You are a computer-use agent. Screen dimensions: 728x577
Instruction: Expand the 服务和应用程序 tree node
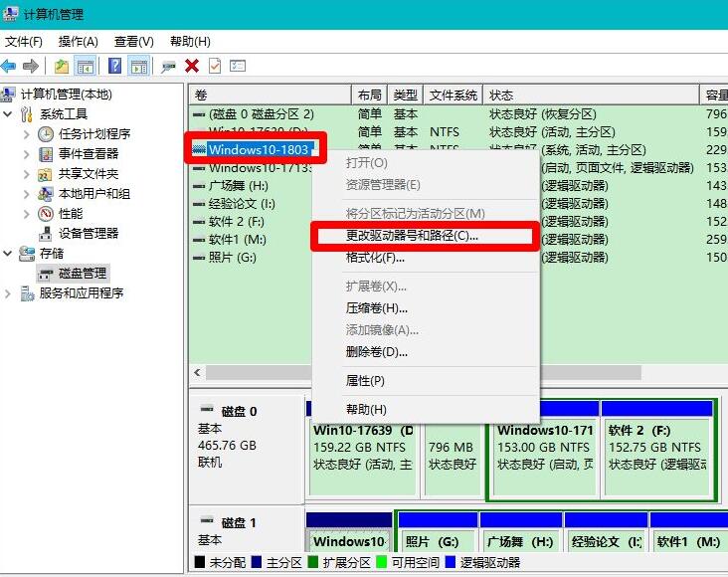(9, 293)
